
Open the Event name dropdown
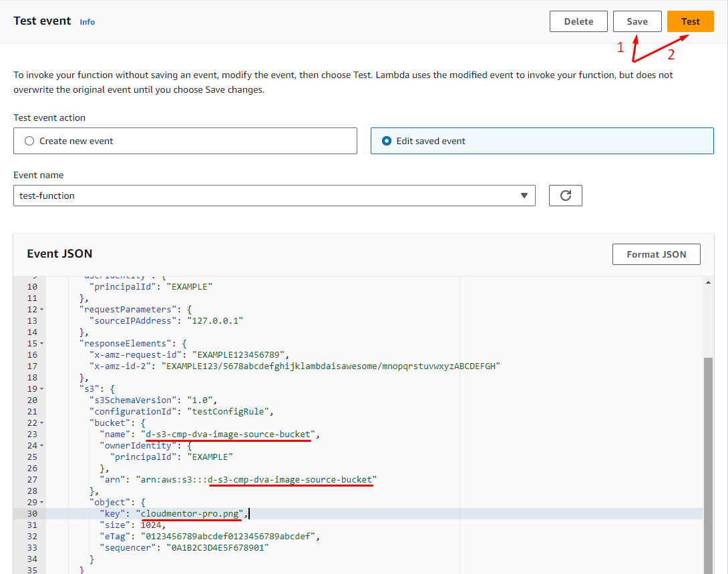[274, 196]
